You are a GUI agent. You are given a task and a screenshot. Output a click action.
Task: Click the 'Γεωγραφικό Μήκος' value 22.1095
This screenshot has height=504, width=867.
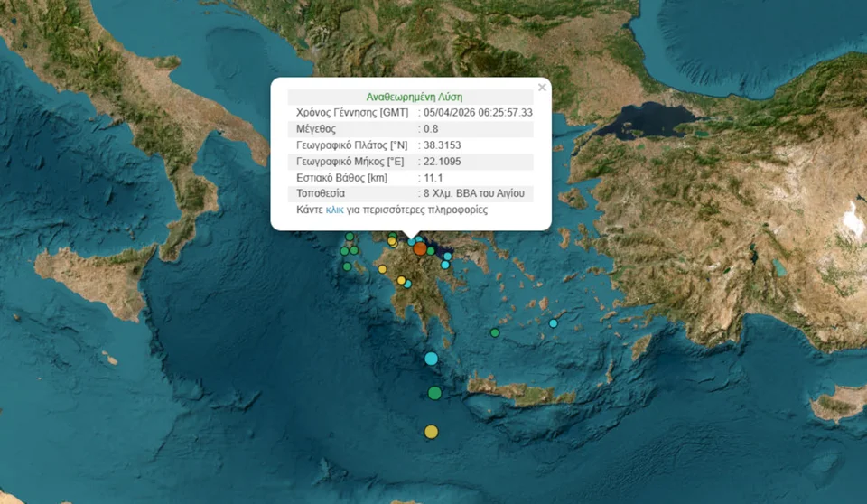click(443, 161)
